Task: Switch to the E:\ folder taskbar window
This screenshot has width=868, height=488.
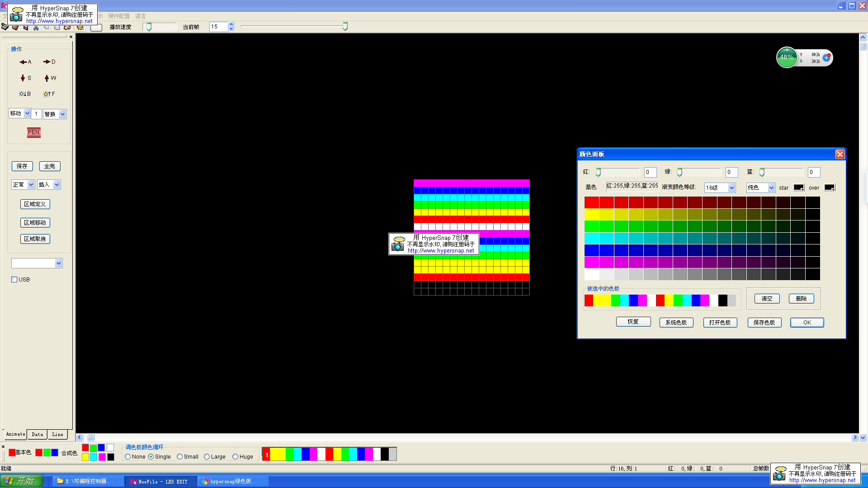Action: click(89, 481)
